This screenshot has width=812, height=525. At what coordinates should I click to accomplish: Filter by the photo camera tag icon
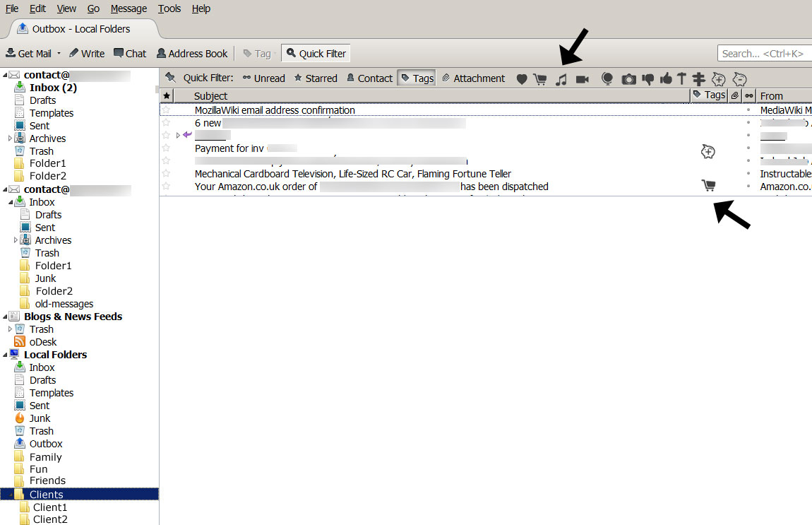coord(628,79)
